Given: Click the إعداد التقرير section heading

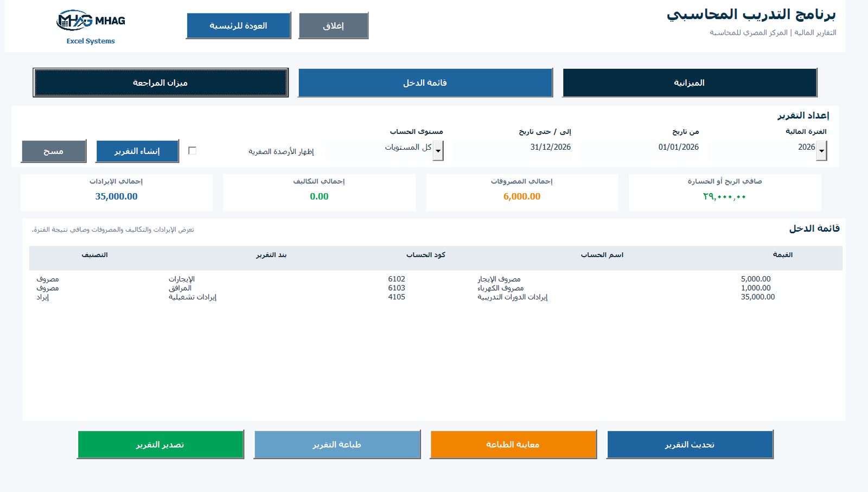Looking at the screenshot, I should click(x=803, y=115).
